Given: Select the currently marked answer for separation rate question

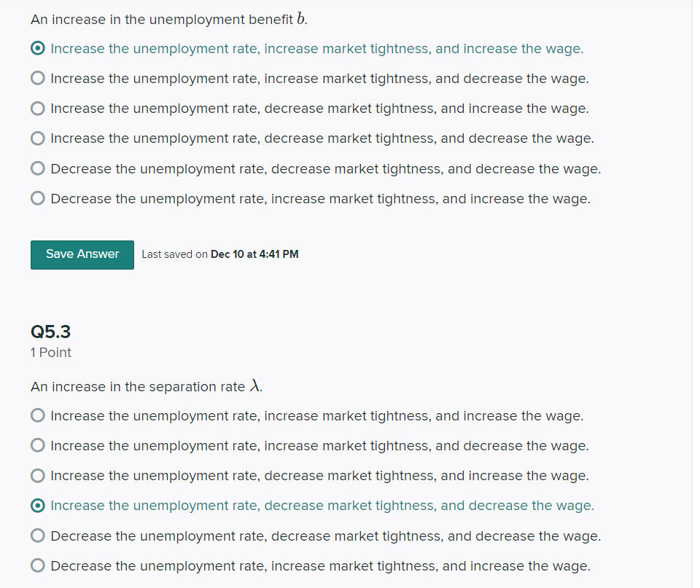Looking at the screenshot, I should (x=37, y=505).
